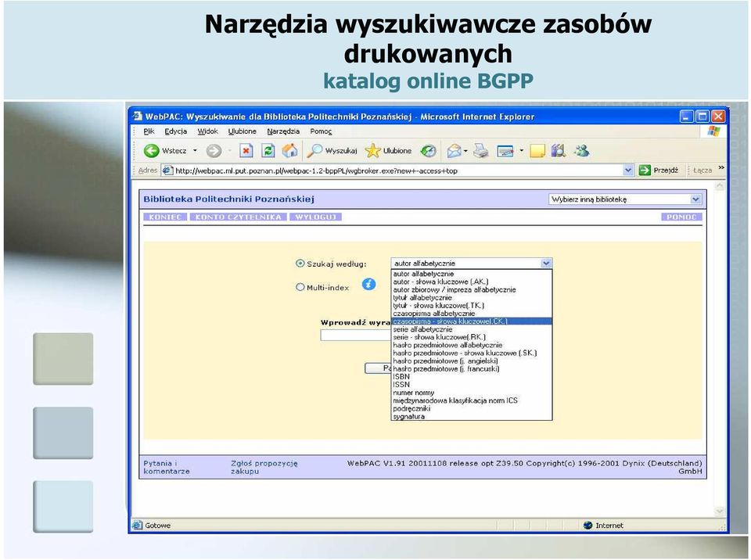Click the KONIEC button
The width and height of the screenshot is (751, 560).
tap(165, 217)
